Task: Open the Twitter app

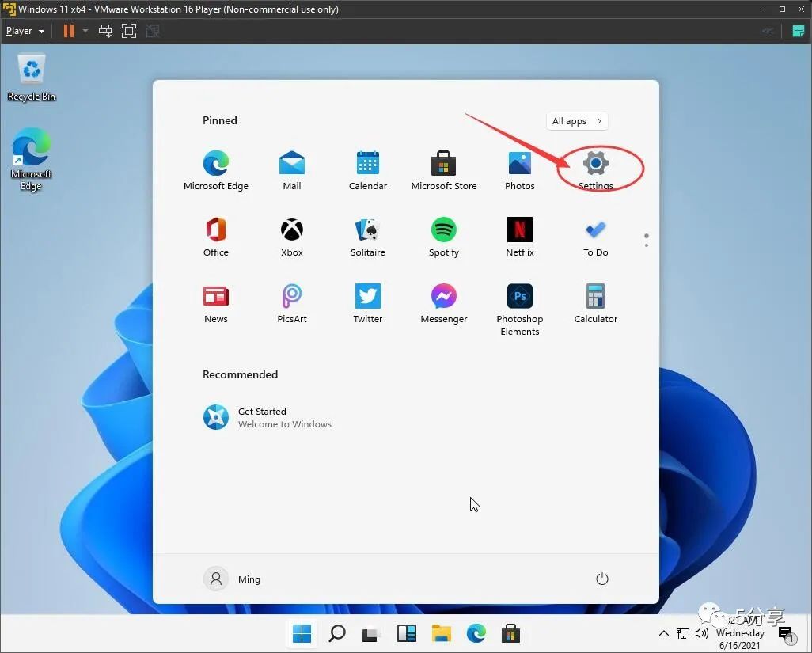Action: pyautogui.click(x=368, y=304)
